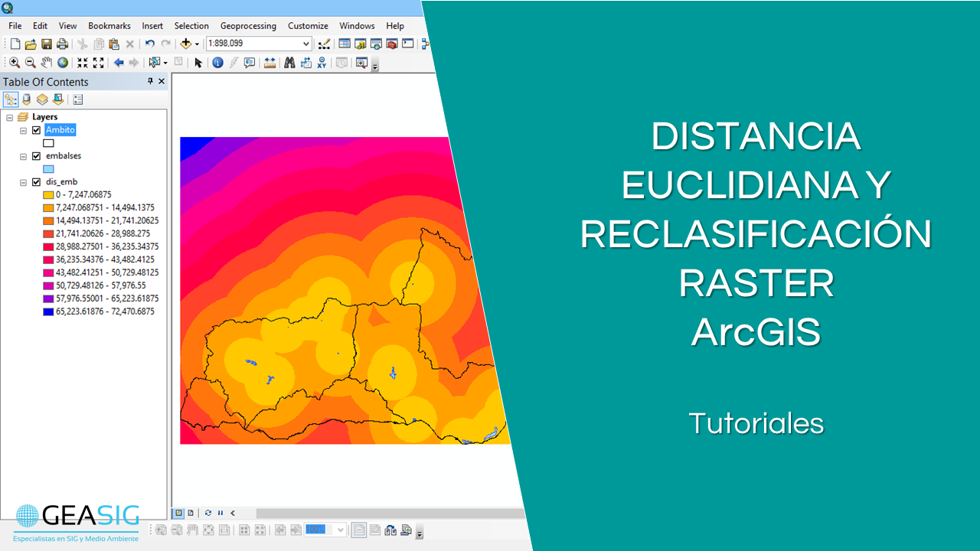Select the Ambito layer name
Viewport: 980px width, 551px height.
coord(60,130)
